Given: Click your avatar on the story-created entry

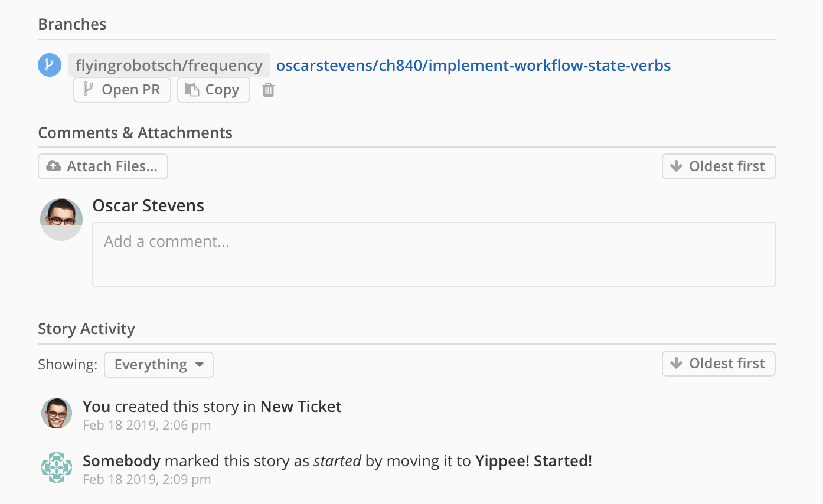Looking at the screenshot, I should (x=57, y=413).
